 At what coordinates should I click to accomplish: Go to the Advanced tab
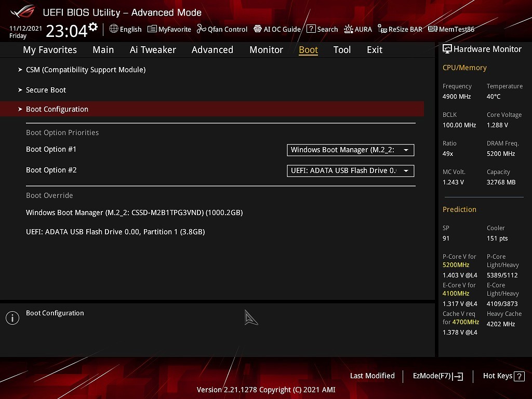point(212,50)
